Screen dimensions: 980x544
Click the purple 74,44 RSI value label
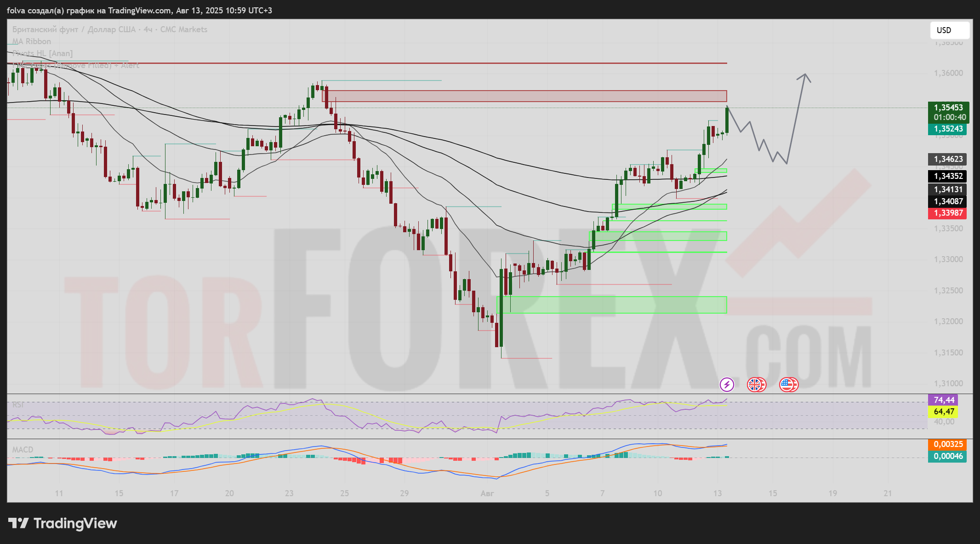click(x=944, y=400)
